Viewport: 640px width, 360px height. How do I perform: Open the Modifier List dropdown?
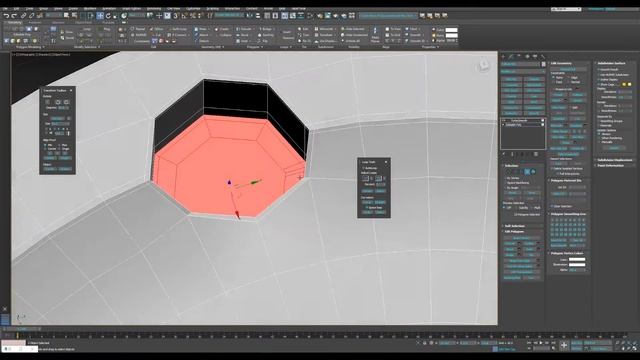click(x=522, y=71)
